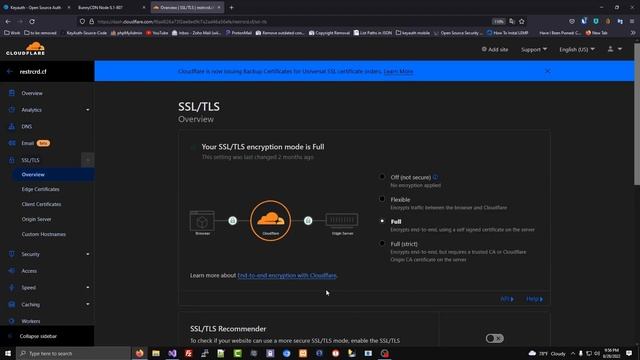Click the page vertical scrollbar
The height and width of the screenshot is (360, 640).
[637, 114]
